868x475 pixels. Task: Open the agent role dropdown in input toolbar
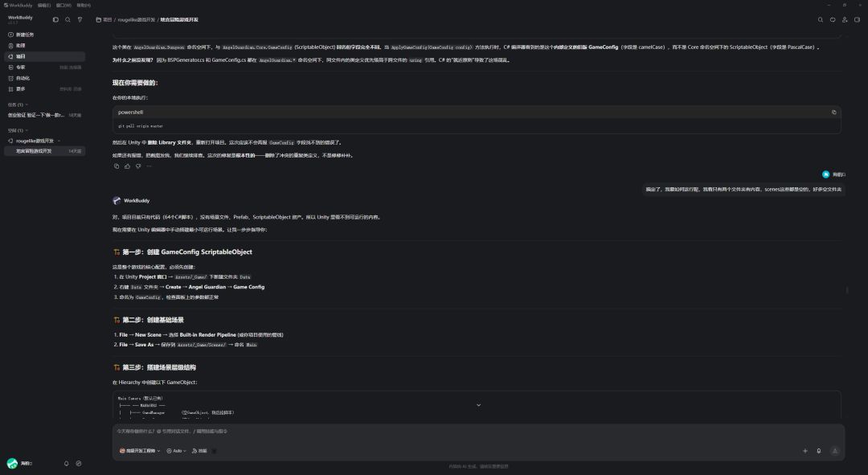[140, 451]
